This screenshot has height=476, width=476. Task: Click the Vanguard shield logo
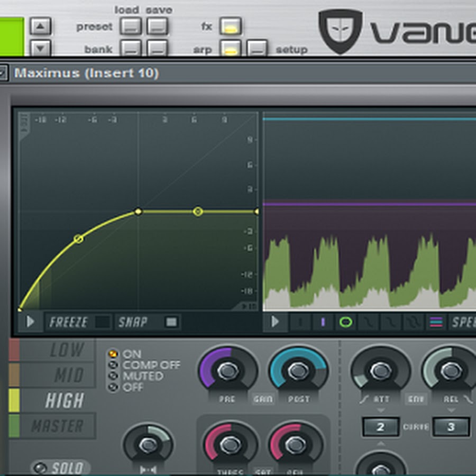tap(340, 31)
